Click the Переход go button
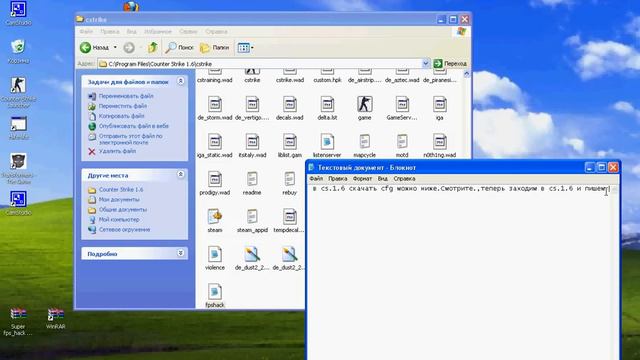 click(x=450, y=64)
